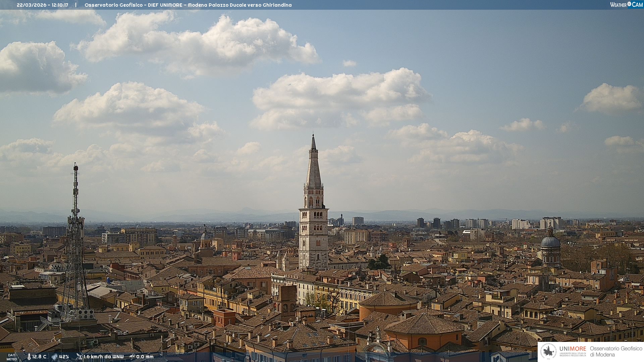
Task: Click the 42% humidity reading
Action: click(64, 357)
